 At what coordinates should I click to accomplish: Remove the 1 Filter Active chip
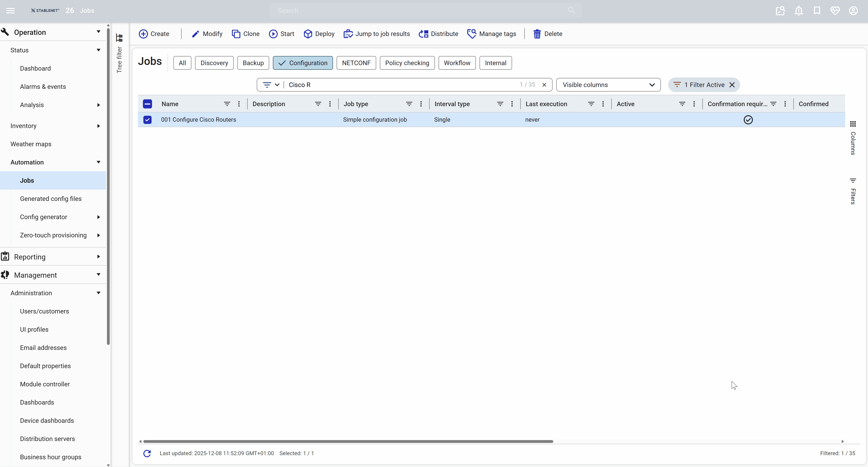[x=732, y=85]
